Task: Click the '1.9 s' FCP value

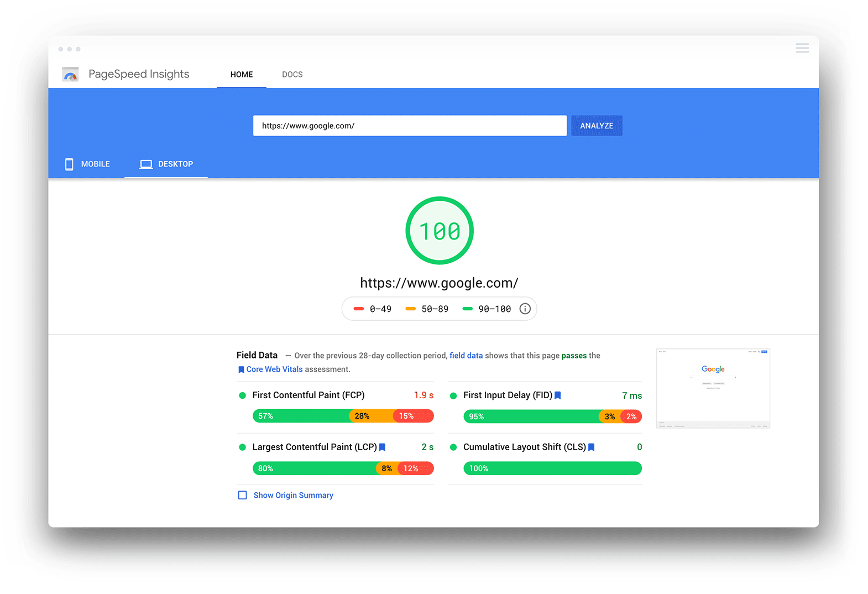Action: point(423,395)
